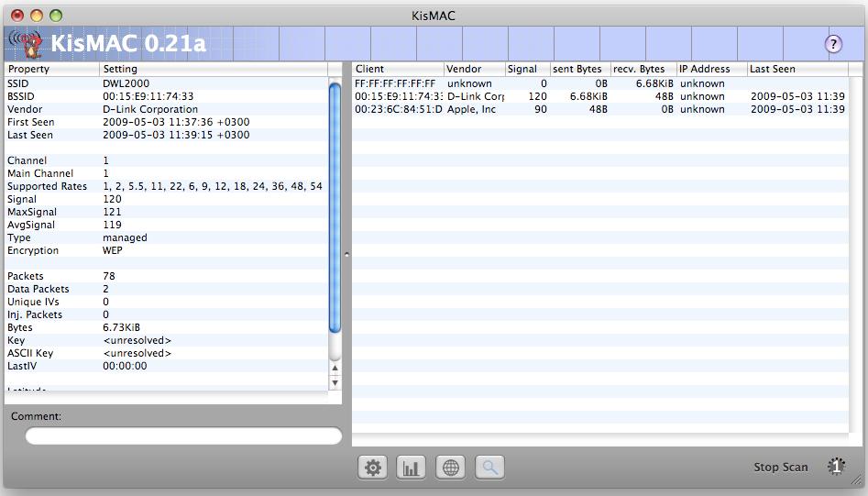
Task: Select the Main Channel property row
Action: (x=166, y=173)
